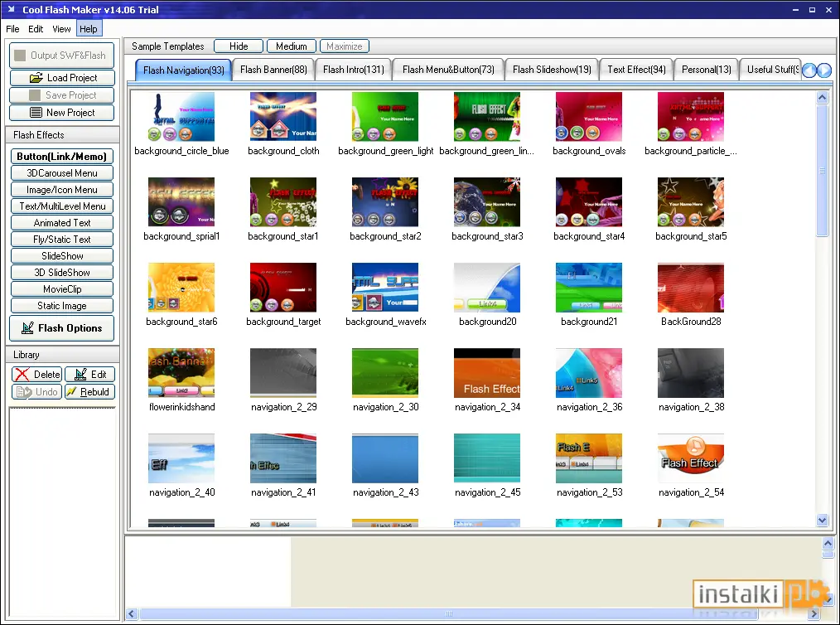Click the Load Project folder icon
Image resolution: width=840 pixels, height=625 pixels.
(x=36, y=78)
